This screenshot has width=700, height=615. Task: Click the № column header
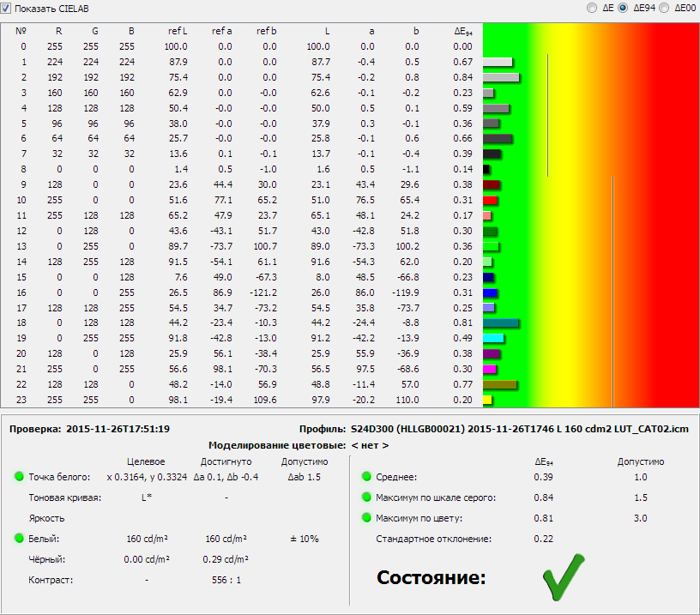click(x=21, y=31)
